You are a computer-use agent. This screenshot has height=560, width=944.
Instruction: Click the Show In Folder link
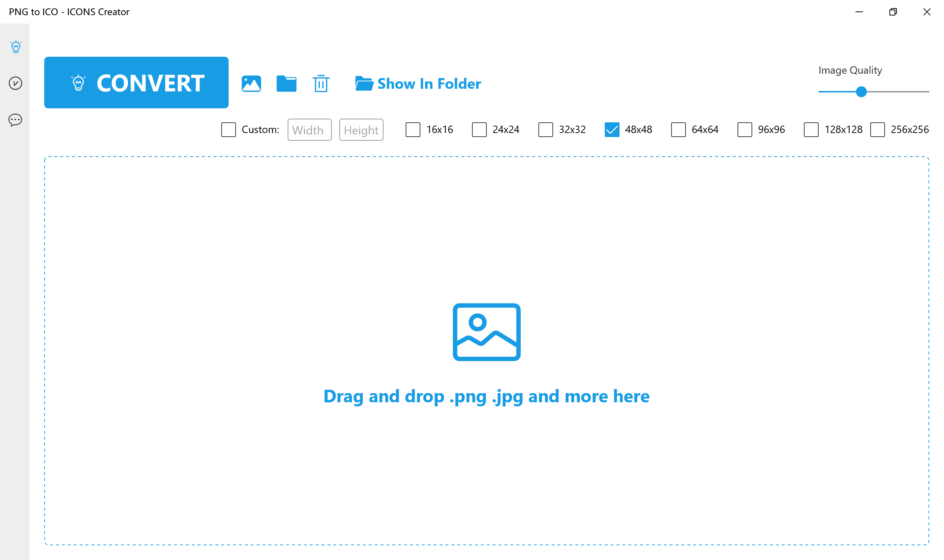click(x=429, y=83)
